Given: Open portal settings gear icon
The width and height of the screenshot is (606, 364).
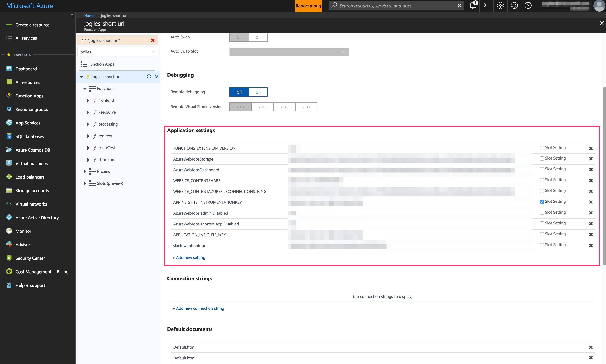Looking at the screenshot, I should click(500, 6).
